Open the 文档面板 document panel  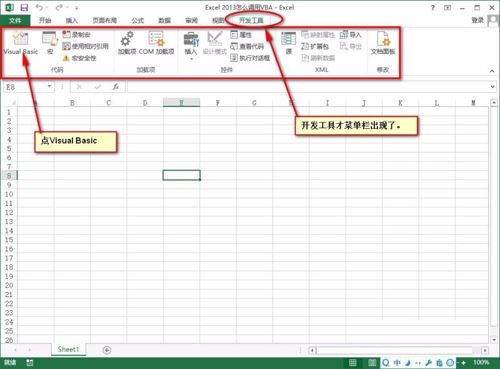tap(383, 43)
